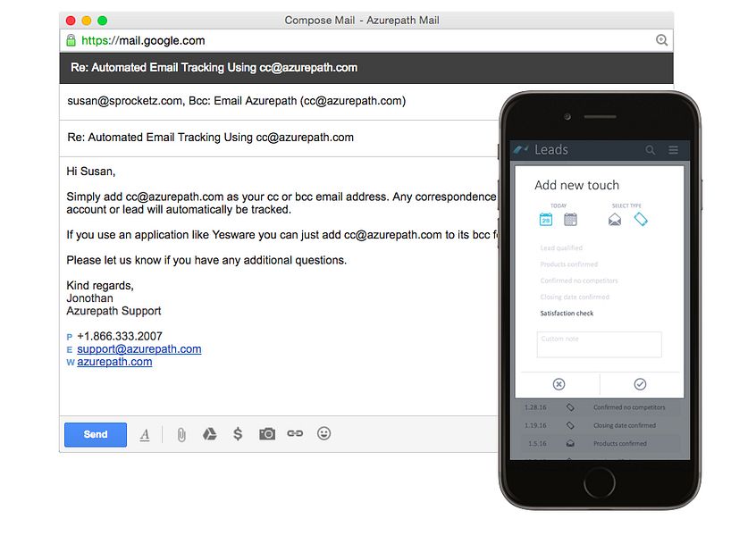Open the hamburger menu in phone Leads header

tap(674, 150)
